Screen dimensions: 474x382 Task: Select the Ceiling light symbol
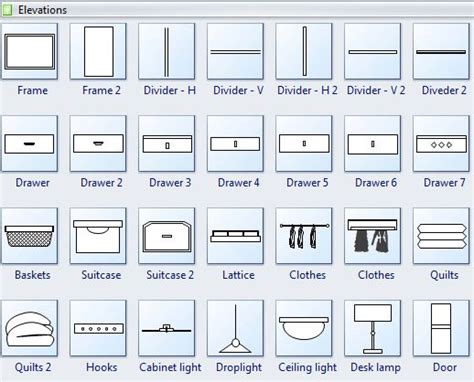tap(304, 328)
